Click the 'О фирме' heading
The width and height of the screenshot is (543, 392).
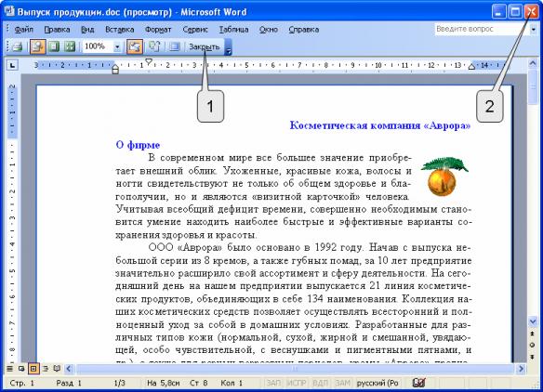pyautogui.click(x=138, y=145)
